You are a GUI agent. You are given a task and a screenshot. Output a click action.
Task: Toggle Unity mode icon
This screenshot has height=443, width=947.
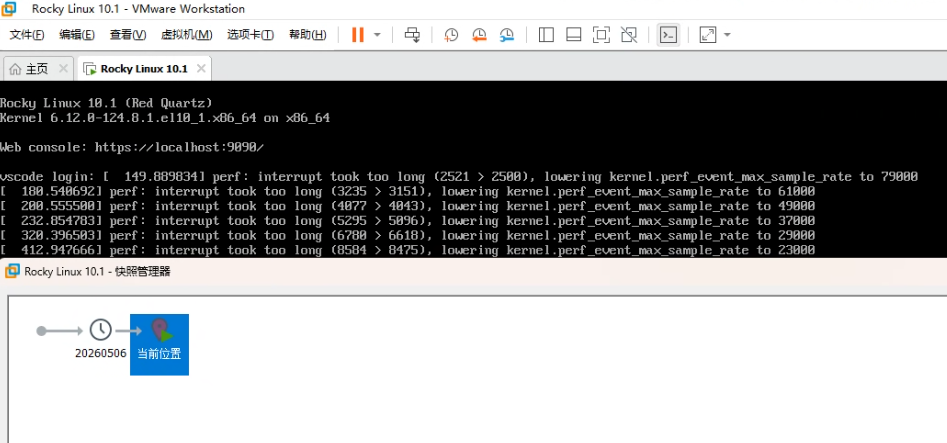(x=629, y=35)
